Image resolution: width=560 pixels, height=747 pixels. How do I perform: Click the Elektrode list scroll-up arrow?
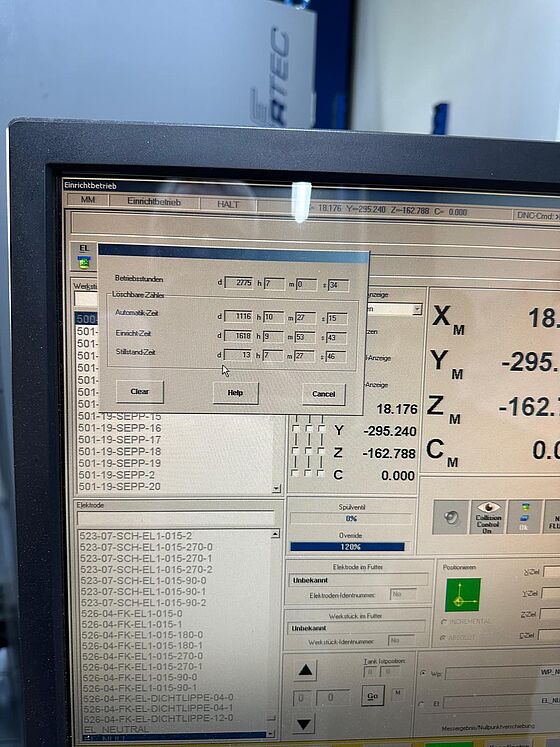click(275, 534)
